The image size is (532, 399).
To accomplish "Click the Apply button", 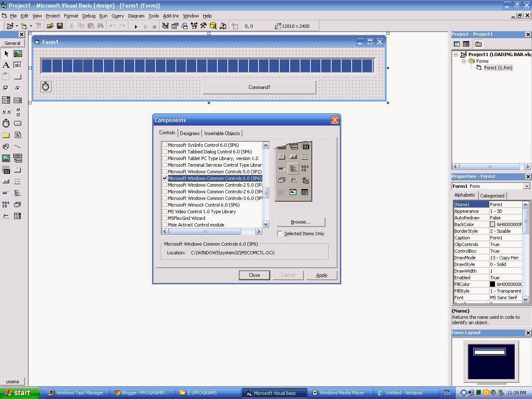I will click(x=322, y=275).
